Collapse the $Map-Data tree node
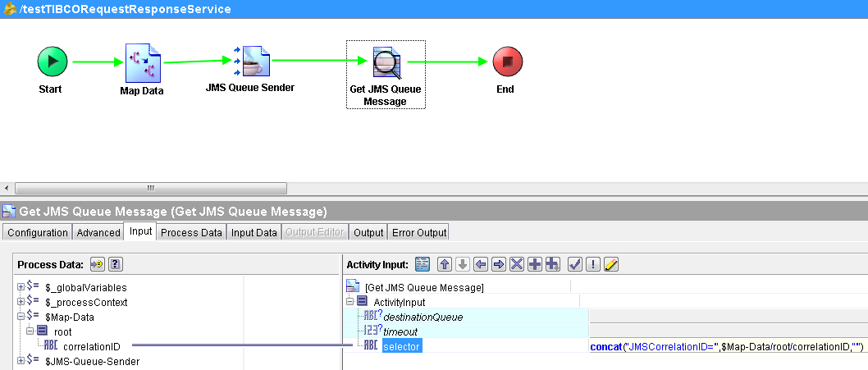This screenshot has height=370, width=868. click(x=20, y=317)
